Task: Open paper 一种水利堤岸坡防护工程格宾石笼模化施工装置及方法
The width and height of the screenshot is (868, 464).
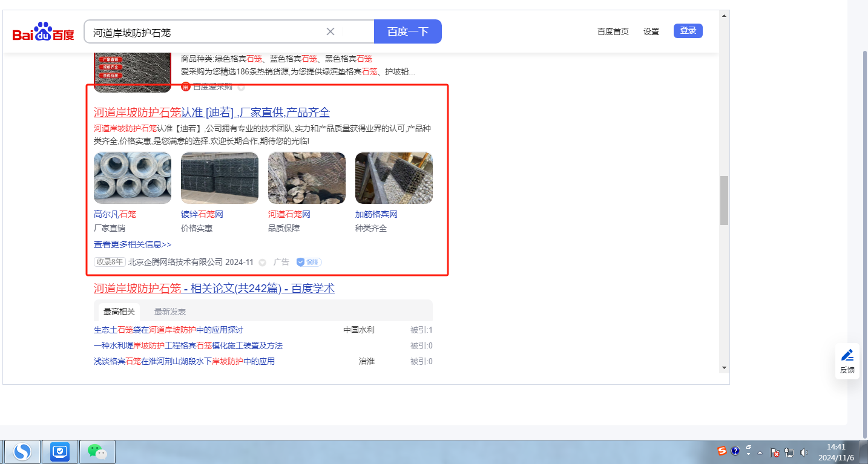Action: [x=188, y=345]
